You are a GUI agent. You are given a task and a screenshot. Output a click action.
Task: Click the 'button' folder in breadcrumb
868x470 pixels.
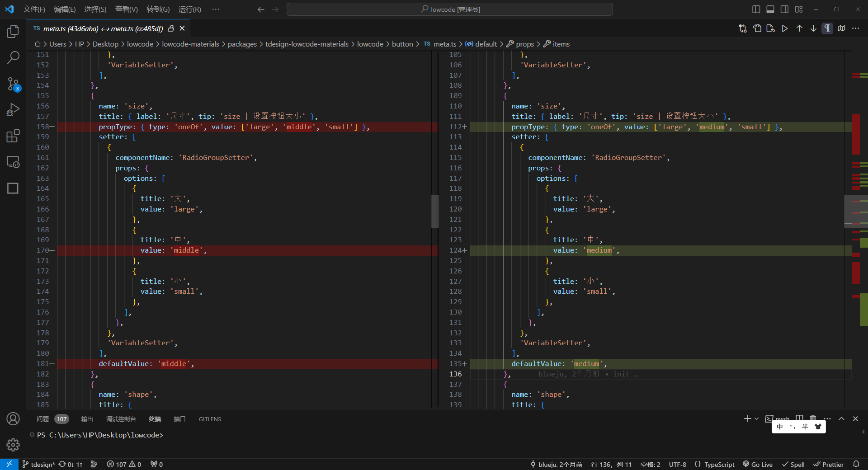coord(402,44)
